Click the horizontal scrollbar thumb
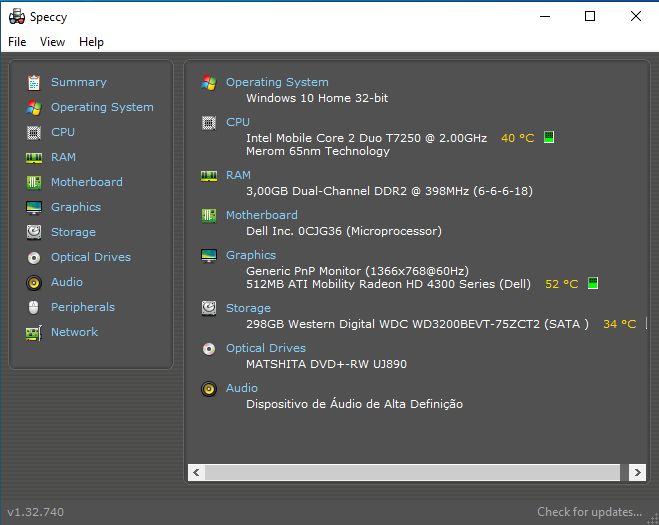This screenshot has height=525, width=659. coord(412,472)
